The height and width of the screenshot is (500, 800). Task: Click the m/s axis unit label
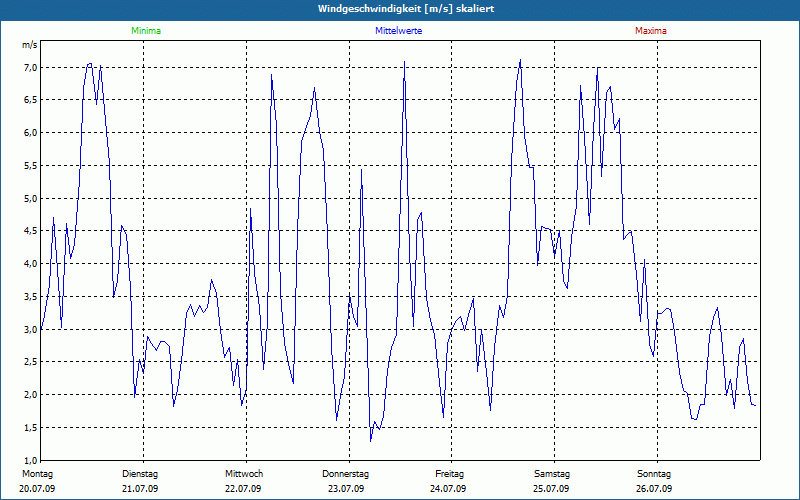pyautogui.click(x=30, y=45)
